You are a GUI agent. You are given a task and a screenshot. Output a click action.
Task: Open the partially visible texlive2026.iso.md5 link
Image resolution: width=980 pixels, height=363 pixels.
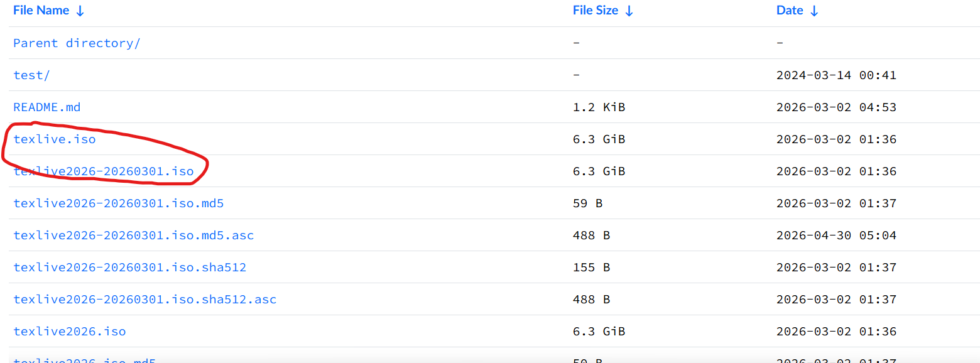85,360
